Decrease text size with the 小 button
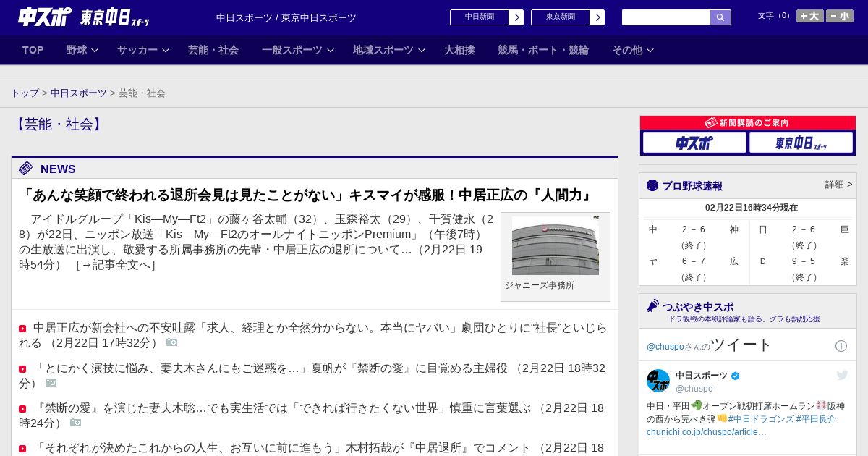 point(840,16)
